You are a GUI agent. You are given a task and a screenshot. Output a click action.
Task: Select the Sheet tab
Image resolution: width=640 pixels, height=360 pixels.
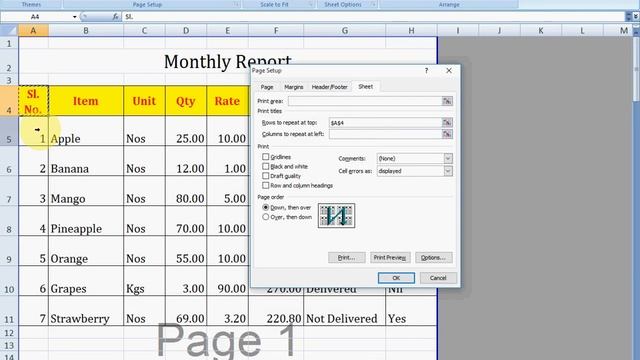pos(365,87)
